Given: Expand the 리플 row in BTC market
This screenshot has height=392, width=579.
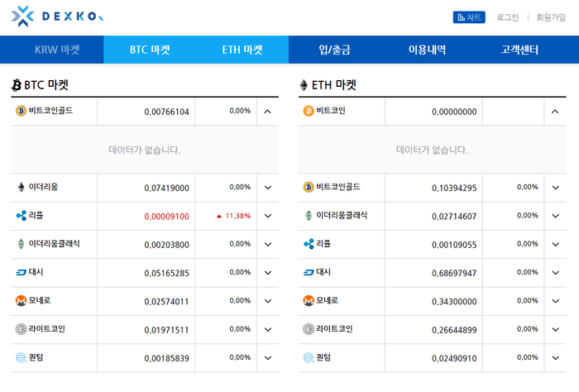Looking at the screenshot, I should point(268,216).
